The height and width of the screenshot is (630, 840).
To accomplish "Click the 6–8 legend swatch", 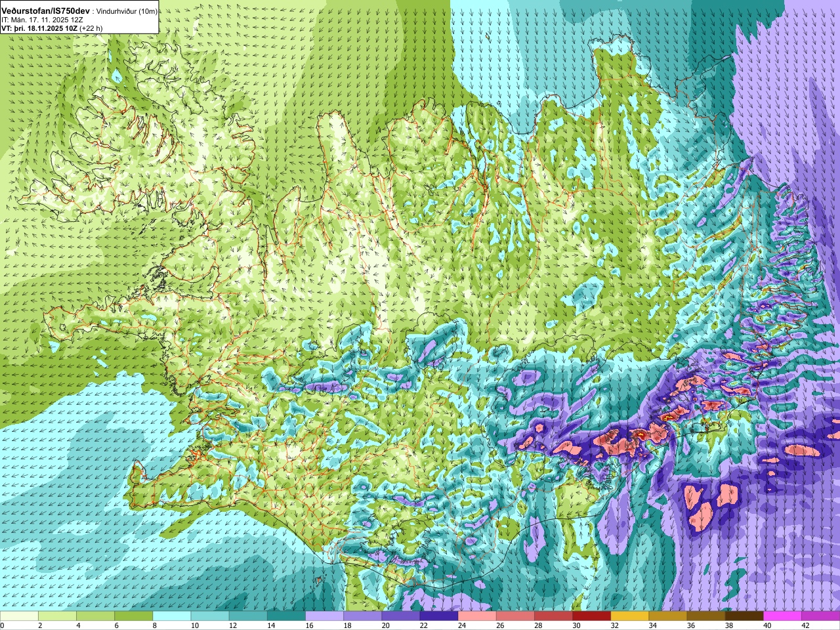I will [133, 616].
